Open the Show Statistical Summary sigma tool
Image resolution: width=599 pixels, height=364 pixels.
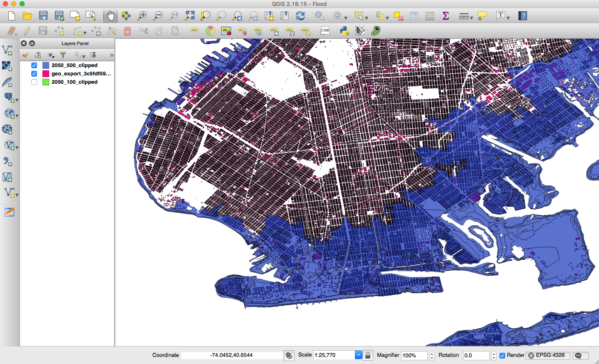(x=446, y=16)
